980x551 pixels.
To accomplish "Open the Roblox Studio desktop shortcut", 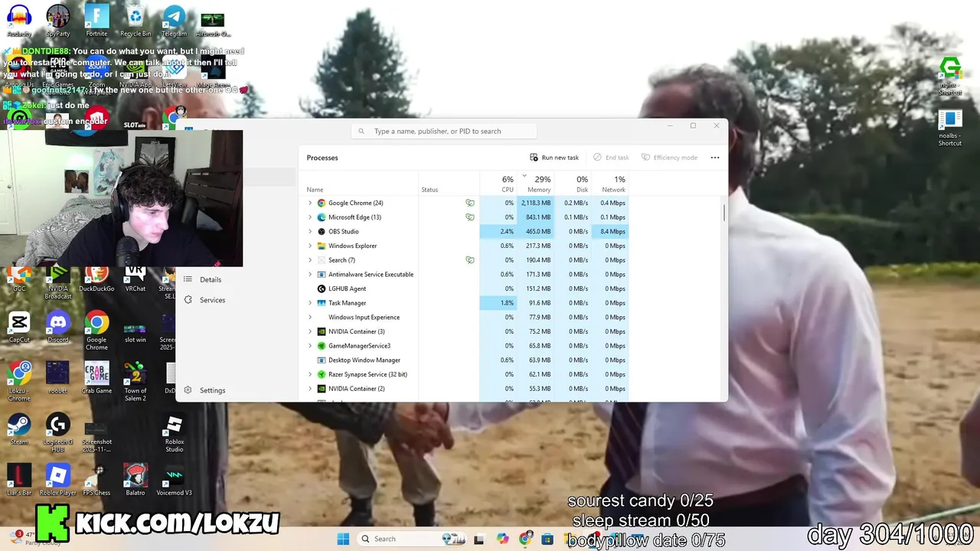I will pos(174,432).
